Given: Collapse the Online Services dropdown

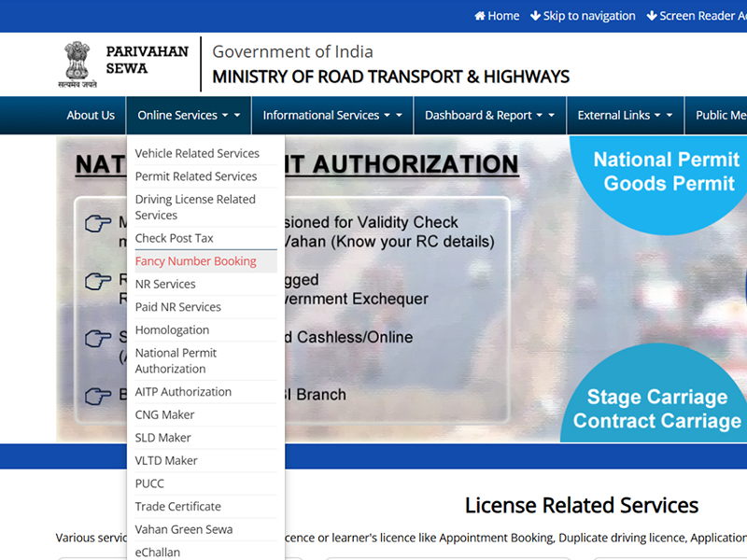Looking at the screenshot, I should click(x=189, y=116).
